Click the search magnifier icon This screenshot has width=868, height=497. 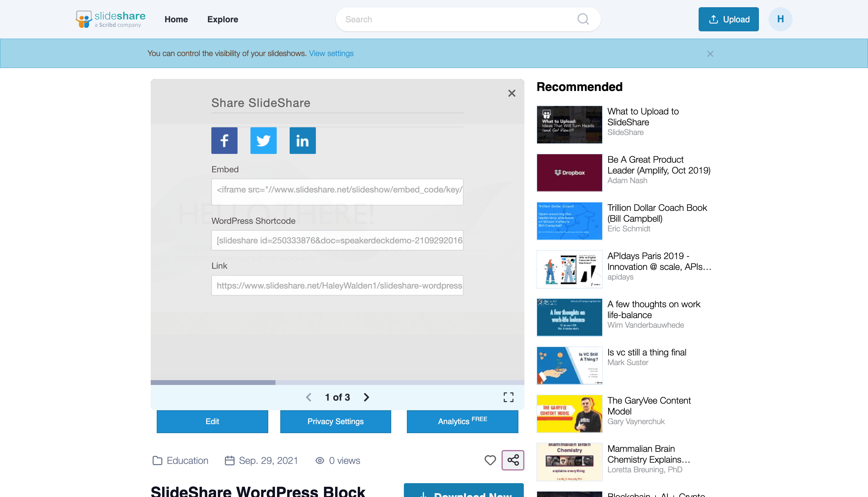pos(583,19)
